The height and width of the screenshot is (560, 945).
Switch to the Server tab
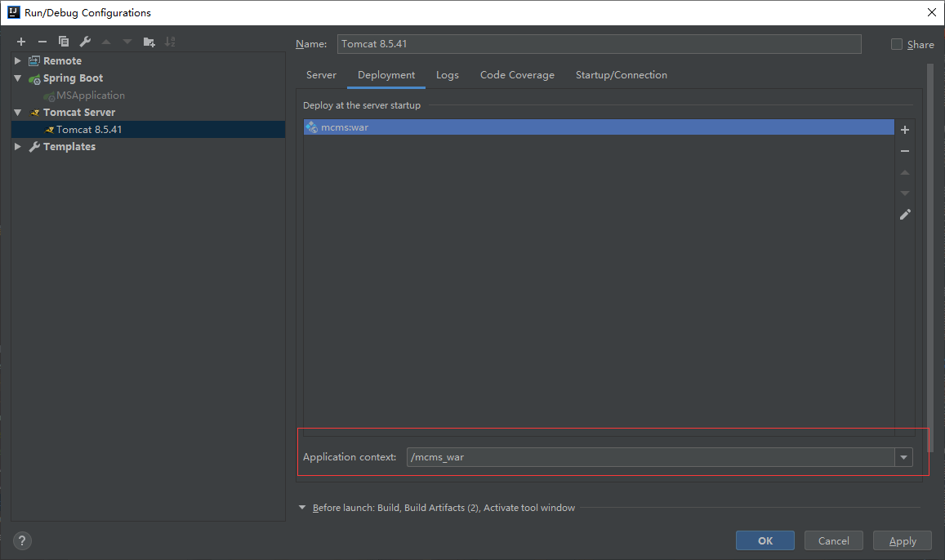(321, 75)
